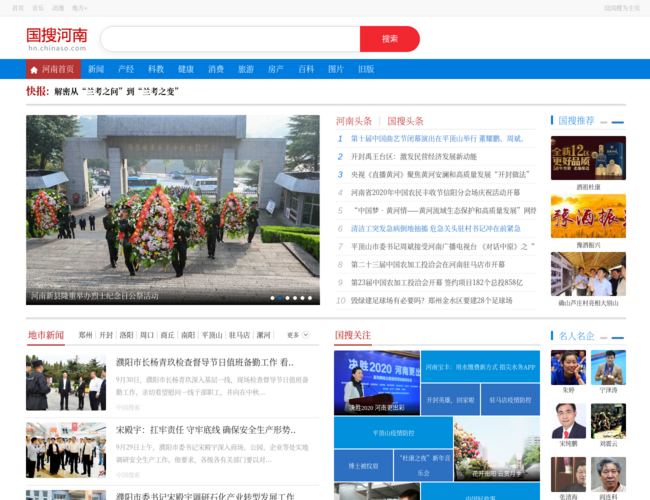This screenshot has height=500, width=650.
Task: Open headline 9 about 签约项目182个
Action: pyautogui.click(x=437, y=283)
